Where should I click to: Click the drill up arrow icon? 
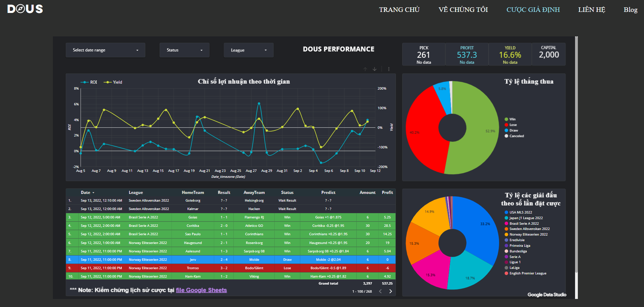click(x=365, y=69)
